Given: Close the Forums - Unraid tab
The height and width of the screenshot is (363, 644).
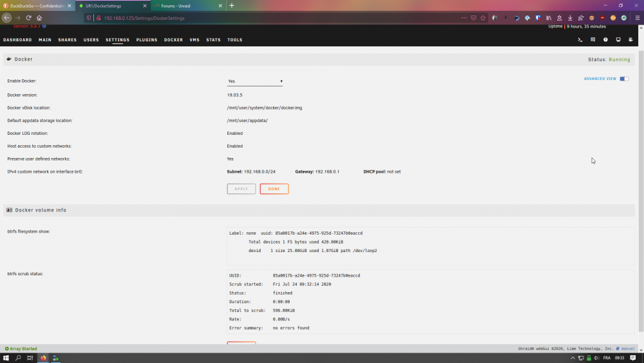Looking at the screenshot, I should 220,6.
